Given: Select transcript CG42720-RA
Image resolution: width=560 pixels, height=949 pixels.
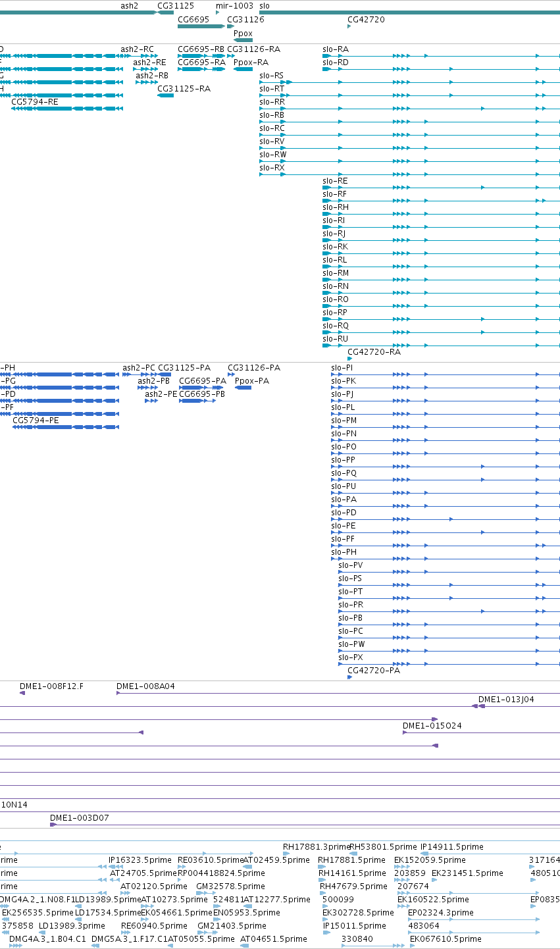Looking at the screenshot, I should click(374, 352).
